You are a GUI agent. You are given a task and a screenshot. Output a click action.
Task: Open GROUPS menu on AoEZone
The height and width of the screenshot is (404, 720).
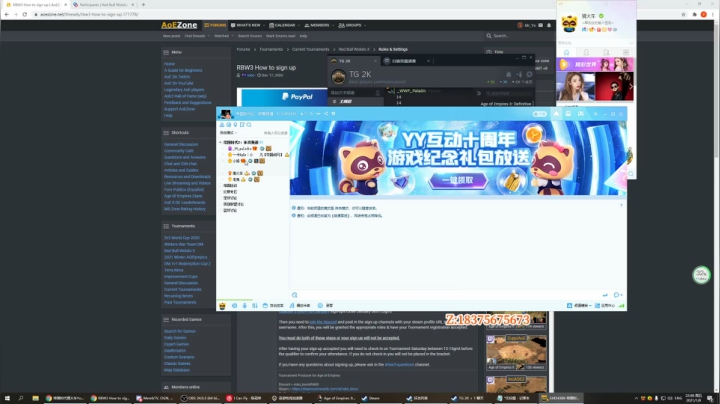click(352, 25)
